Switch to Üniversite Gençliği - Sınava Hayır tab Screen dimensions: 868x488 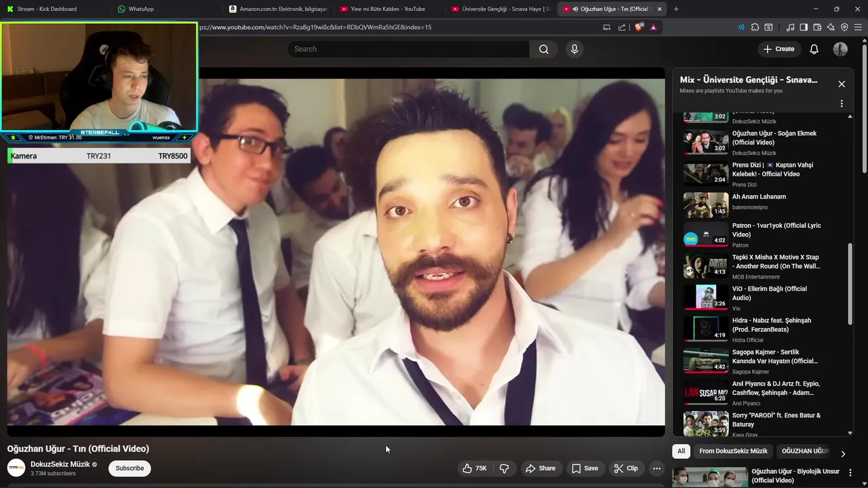(x=500, y=9)
